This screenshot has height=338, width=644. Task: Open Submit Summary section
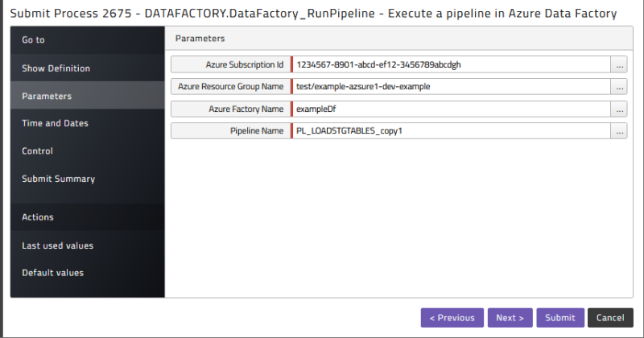click(88, 179)
